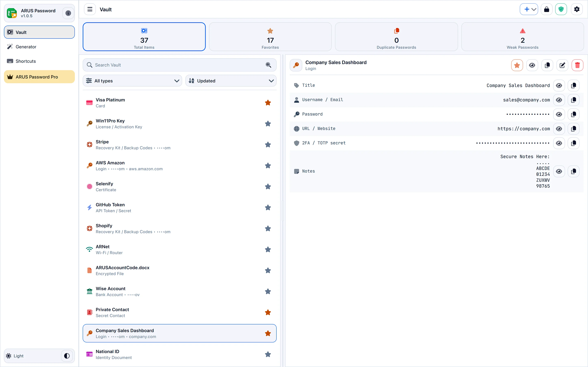588x367 pixels.
Task: Reveal the Password field value
Action: click(559, 114)
